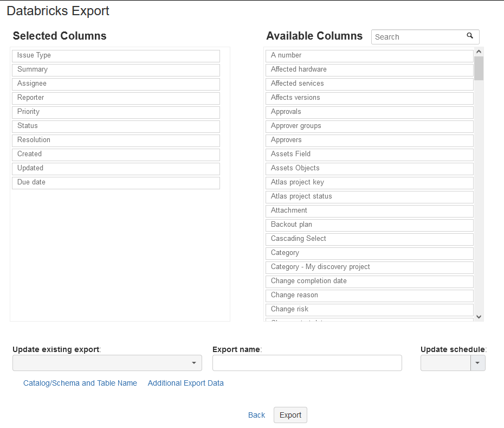Pick 'Change risk' from Available Columns
Viewport: 504px width, 428px height.
click(x=370, y=310)
